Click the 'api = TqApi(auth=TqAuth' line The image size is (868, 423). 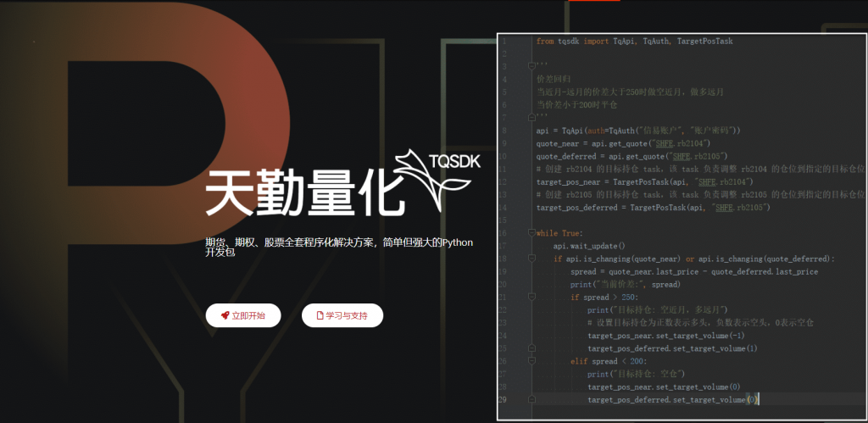(638, 131)
